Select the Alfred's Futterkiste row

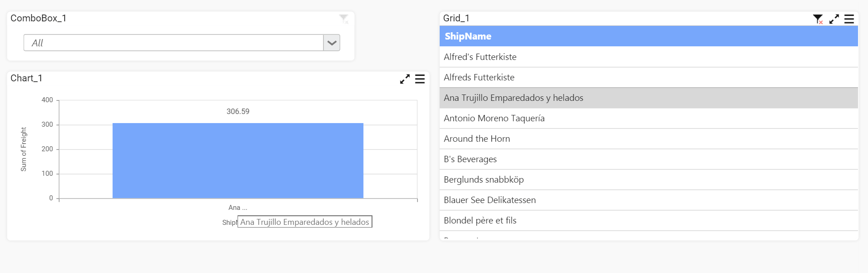480,57
